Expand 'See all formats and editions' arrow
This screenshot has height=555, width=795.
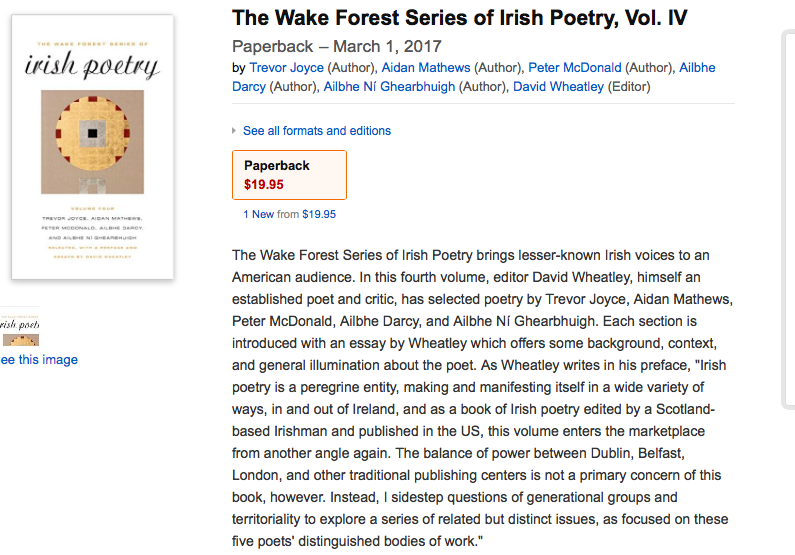coord(234,131)
